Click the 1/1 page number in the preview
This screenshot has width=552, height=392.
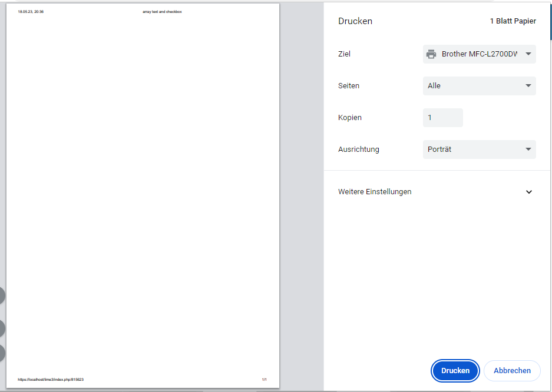[265, 380]
